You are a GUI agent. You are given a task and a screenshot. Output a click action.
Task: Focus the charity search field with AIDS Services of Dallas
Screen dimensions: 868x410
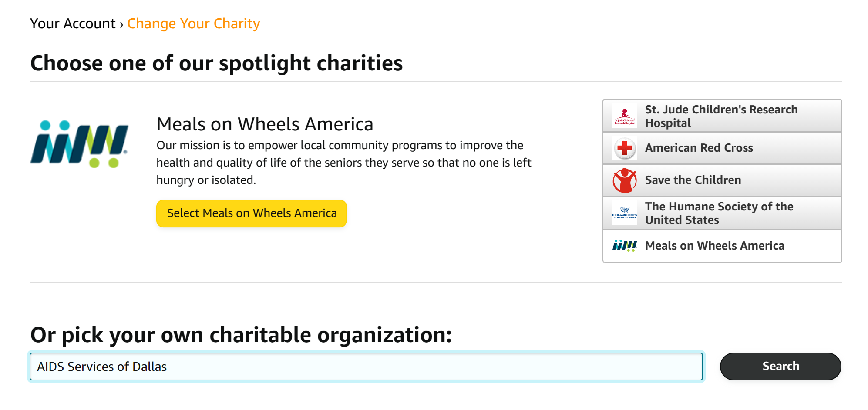tap(366, 367)
